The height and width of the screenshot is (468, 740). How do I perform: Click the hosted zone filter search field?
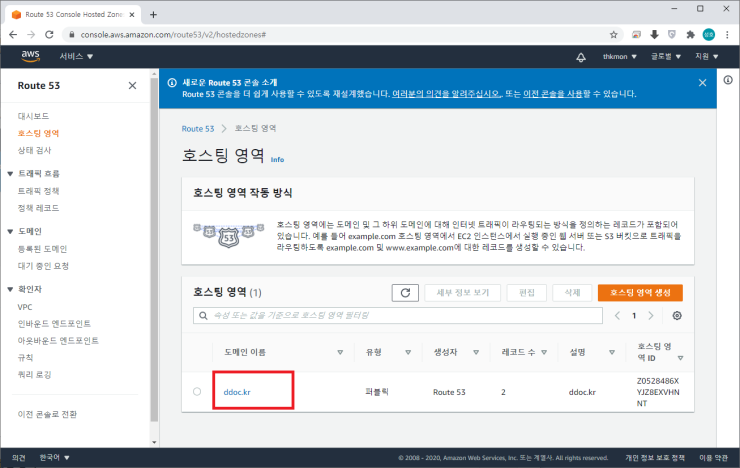[395, 316]
